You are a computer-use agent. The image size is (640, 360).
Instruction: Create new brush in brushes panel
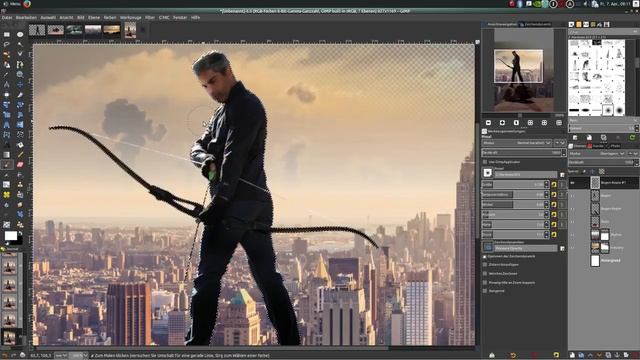coord(589,138)
